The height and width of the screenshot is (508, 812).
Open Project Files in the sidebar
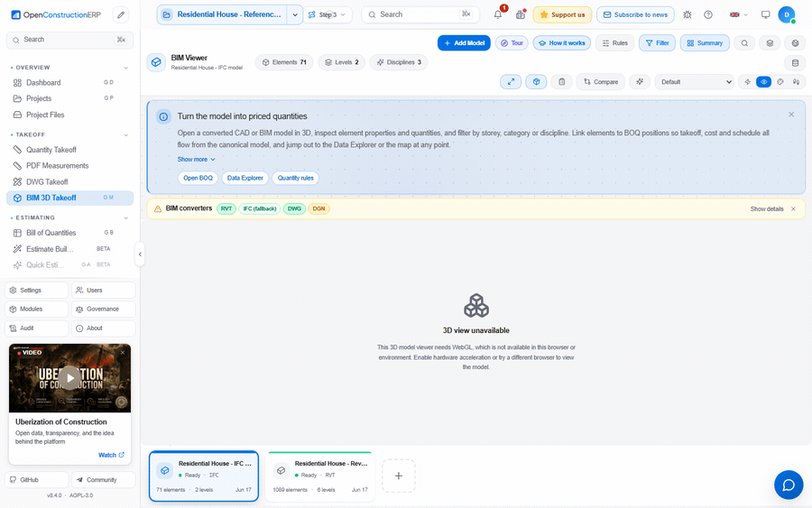tap(69, 115)
